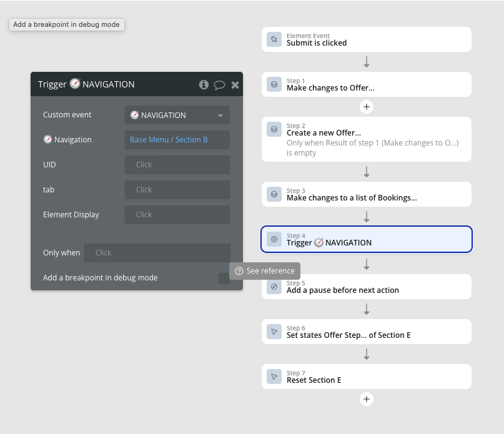Select Step 2 Create a new Offer
This screenshot has height=434, width=504.
367,139
